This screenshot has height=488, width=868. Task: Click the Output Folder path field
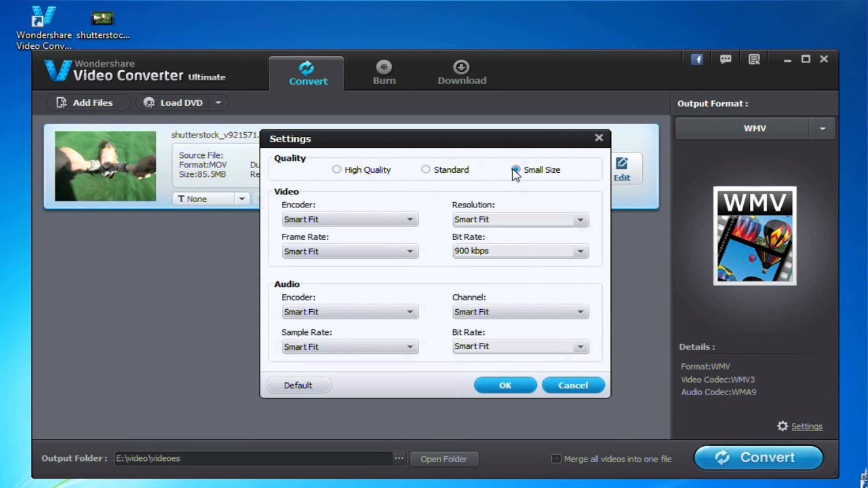pos(252,459)
